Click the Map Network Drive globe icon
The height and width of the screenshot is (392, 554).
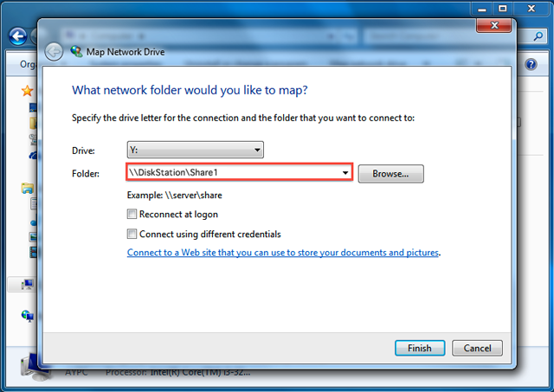point(76,52)
